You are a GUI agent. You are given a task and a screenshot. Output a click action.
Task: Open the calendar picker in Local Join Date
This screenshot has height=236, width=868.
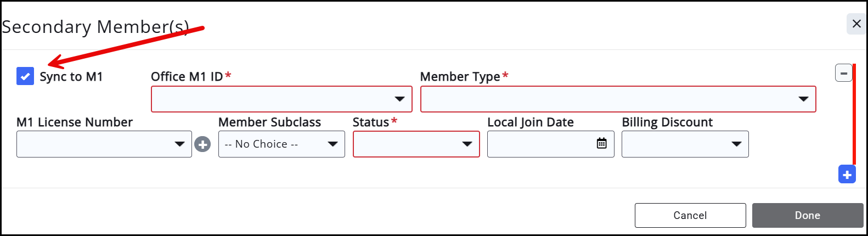[x=601, y=143]
